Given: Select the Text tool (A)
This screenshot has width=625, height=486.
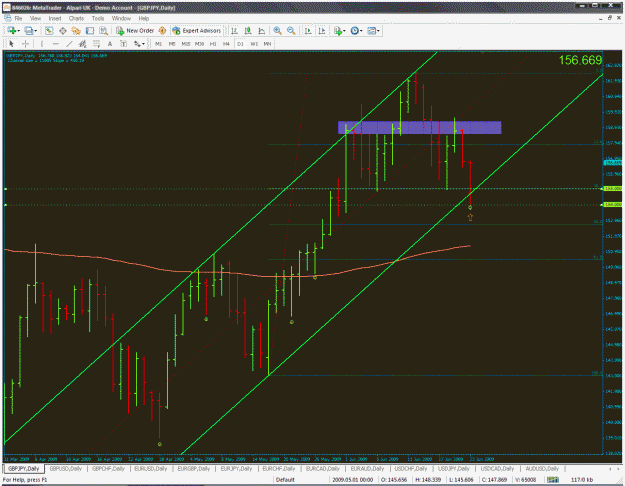Looking at the screenshot, I should [110, 44].
